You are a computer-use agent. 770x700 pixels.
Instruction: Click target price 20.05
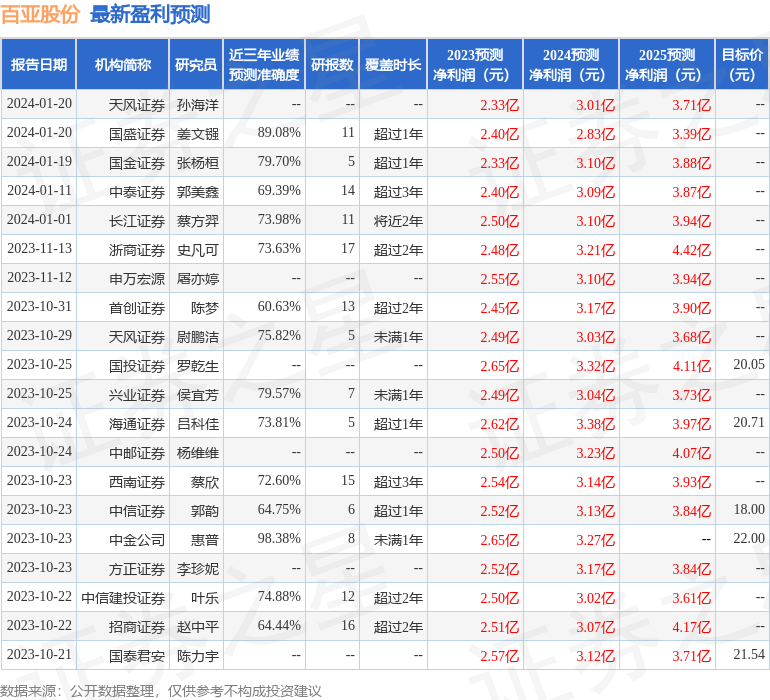click(x=749, y=364)
